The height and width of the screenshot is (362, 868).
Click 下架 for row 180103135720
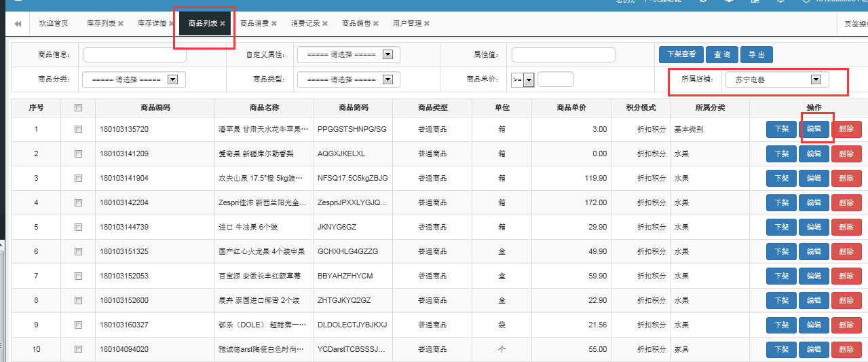click(x=781, y=129)
